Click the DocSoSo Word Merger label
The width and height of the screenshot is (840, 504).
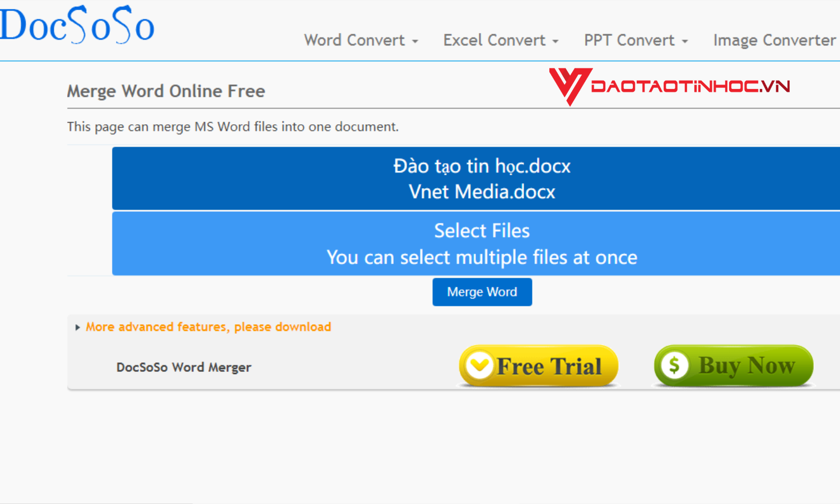(184, 367)
